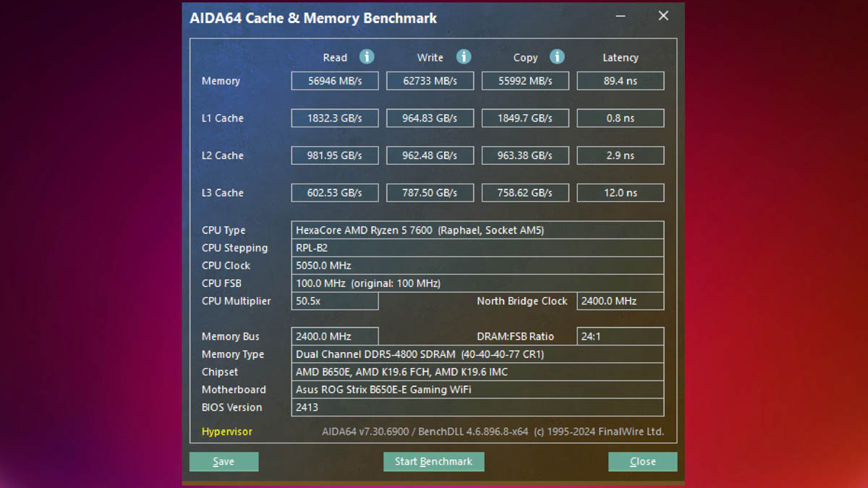Select L3 Cache write value 787.50 GB/s
The width and height of the screenshot is (868, 488).
(x=430, y=193)
